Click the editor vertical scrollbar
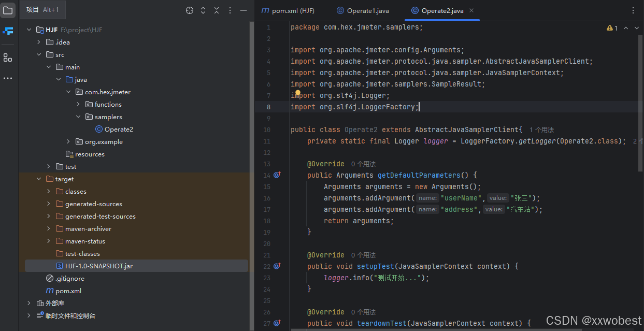This screenshot has height=331, width=644. 641,104
